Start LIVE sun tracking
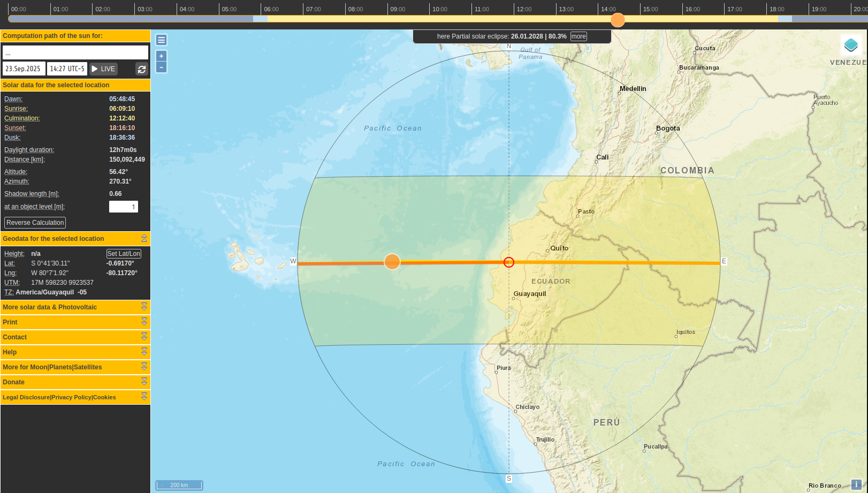The image size is (868, 493). tap(103, 69)
